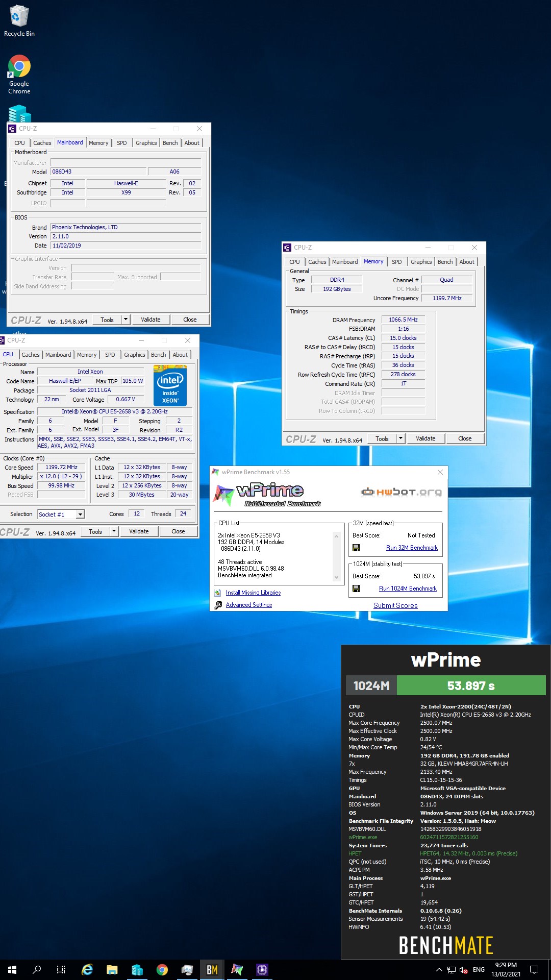Image resolution: width=551 pixels, height=980 pixels.
Task: Open the taskbar clock and date
Action: (506, 970)
